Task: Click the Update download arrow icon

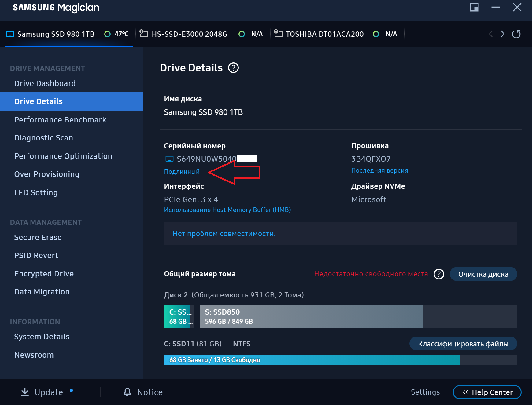Action: pos(25,392)
